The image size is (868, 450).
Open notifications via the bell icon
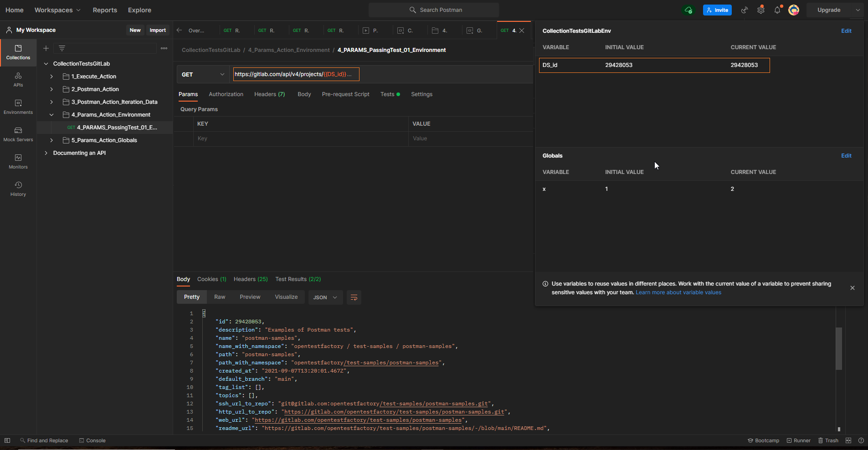click(x=777, y=10)
